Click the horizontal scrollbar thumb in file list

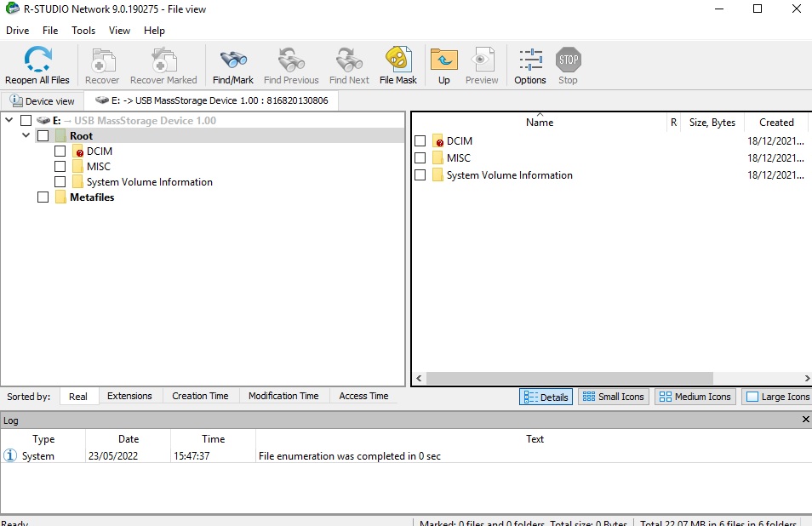point(569,378)
